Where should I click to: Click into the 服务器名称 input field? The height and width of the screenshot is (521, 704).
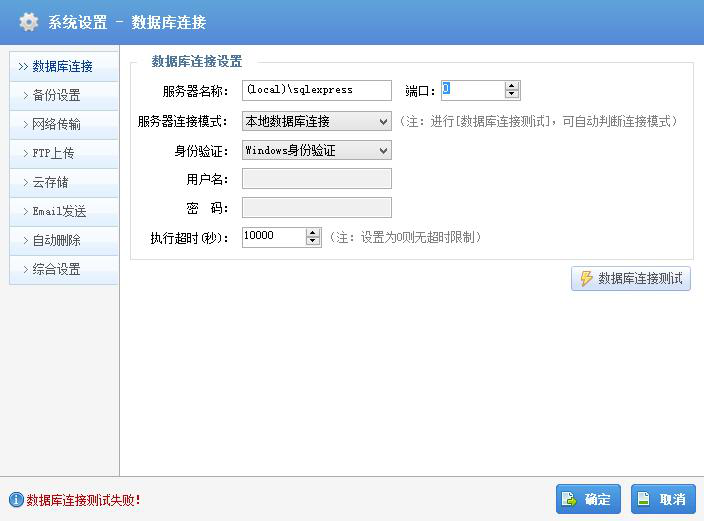coord(317,90)
